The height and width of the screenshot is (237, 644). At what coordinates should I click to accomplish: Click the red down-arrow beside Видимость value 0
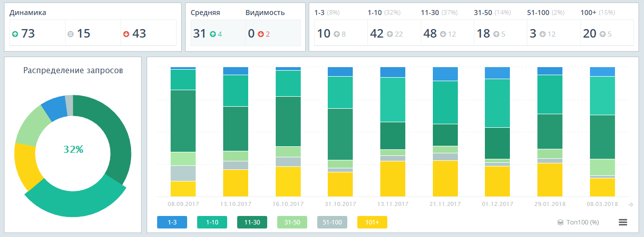pyautogui.click(x=261, y=34)
